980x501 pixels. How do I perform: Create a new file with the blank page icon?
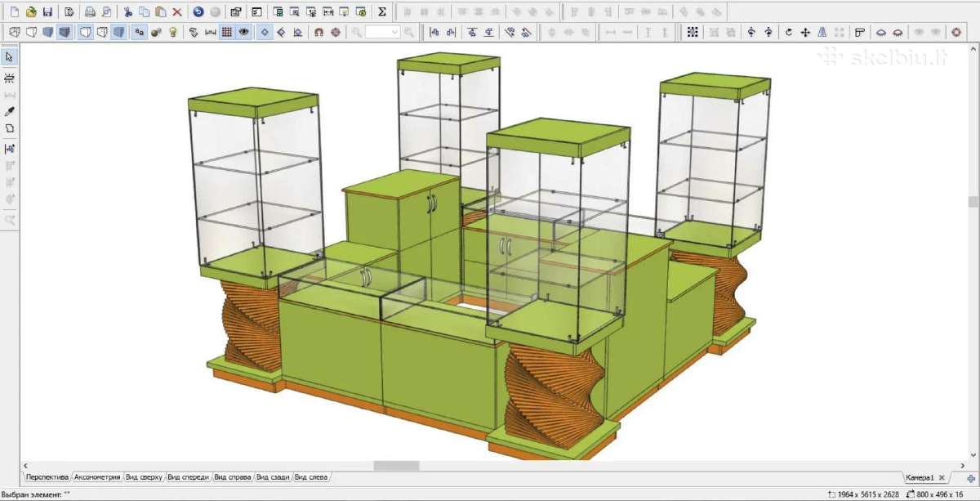tap(14, 12)
